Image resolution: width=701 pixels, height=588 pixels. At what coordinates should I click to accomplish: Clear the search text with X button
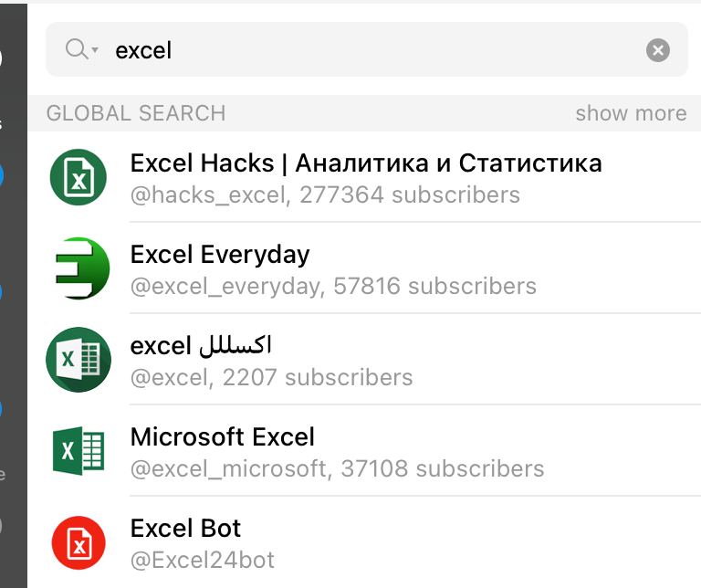pos(658,50)
